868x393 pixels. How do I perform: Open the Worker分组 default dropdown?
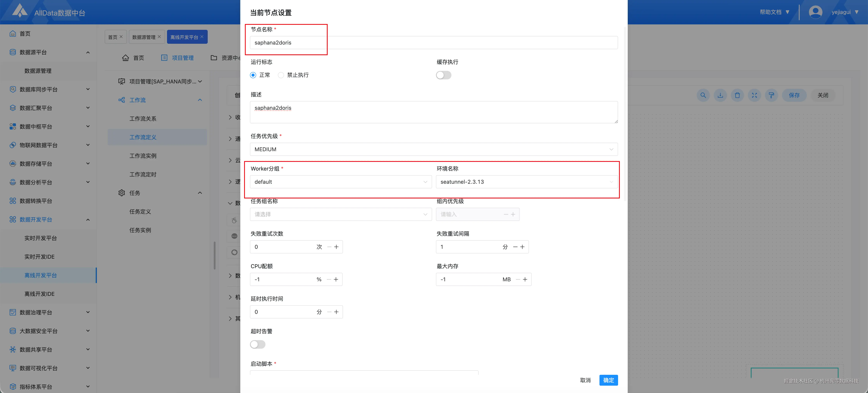[340, 182]
